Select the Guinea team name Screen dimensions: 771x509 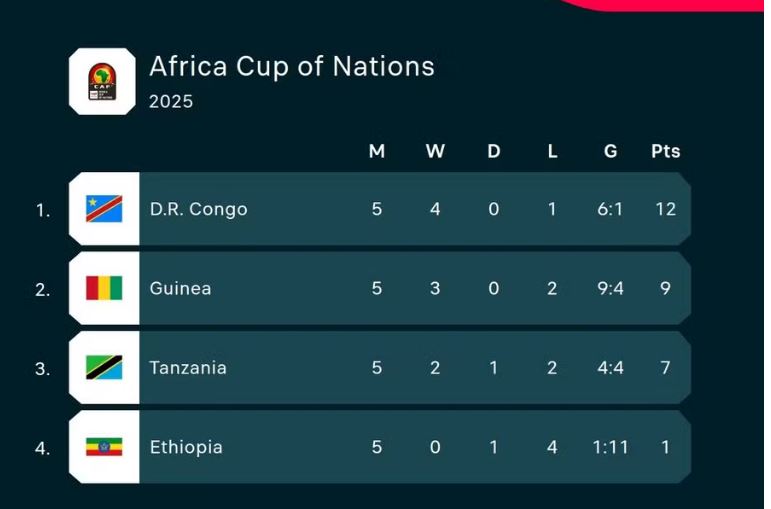click(180, 288)
